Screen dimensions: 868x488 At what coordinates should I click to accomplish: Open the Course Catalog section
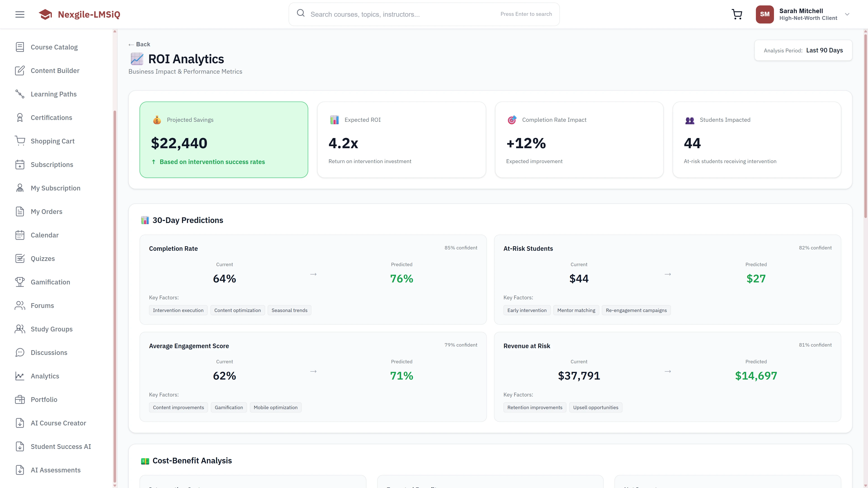(x=54, y=47)
